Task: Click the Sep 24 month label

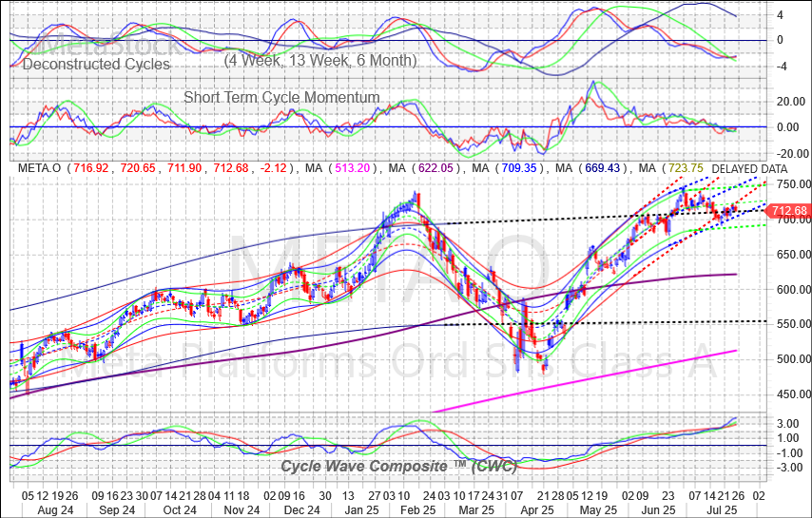Action: (117, 510)
